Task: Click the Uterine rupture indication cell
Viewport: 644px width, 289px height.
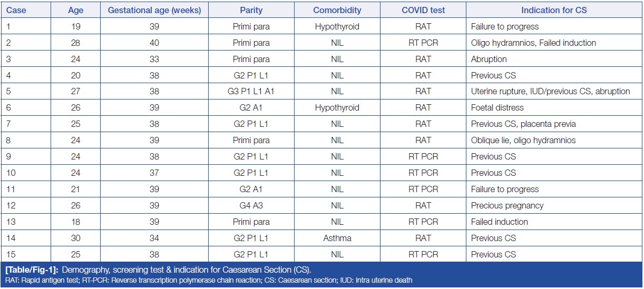Action: tap(550, 92)
